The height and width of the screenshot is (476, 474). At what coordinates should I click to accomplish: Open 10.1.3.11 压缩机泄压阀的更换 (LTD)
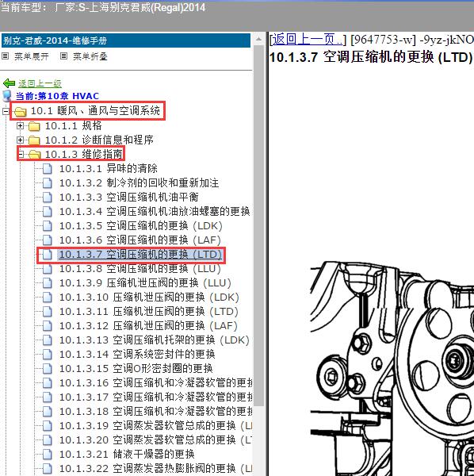point(148,312)
